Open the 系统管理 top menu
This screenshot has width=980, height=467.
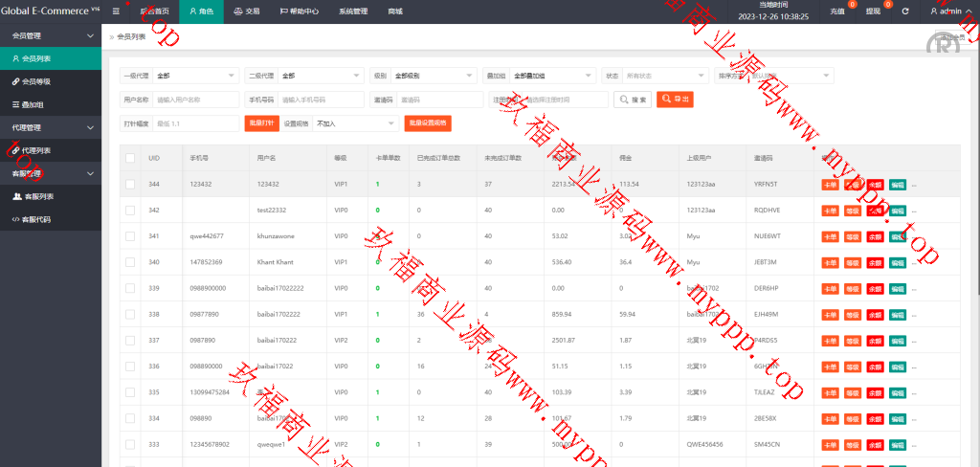pyautogui.click(x=354, y=11)
